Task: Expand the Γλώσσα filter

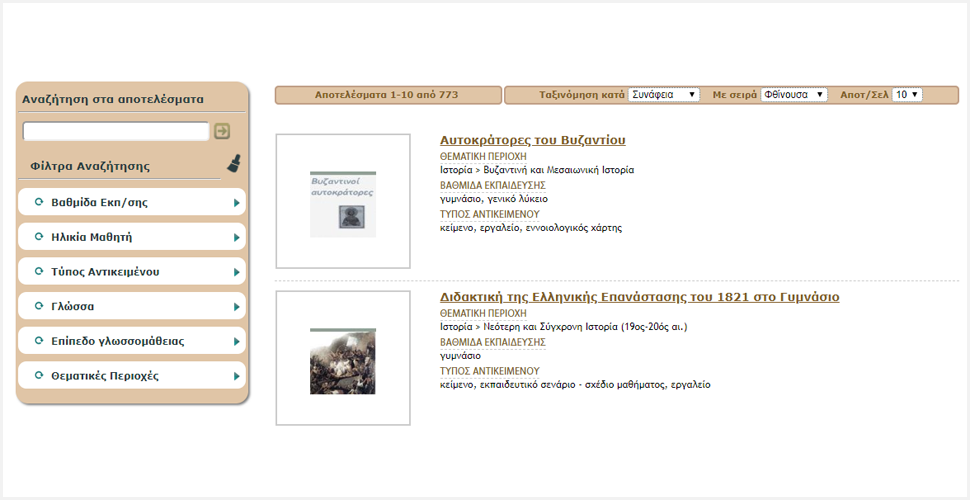Action: [72, 307]
